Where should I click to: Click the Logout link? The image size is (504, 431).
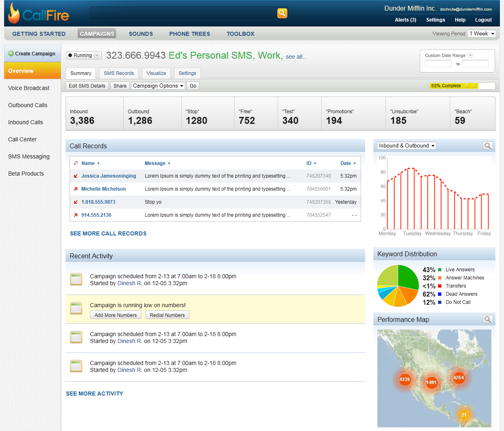click(484, 20)
